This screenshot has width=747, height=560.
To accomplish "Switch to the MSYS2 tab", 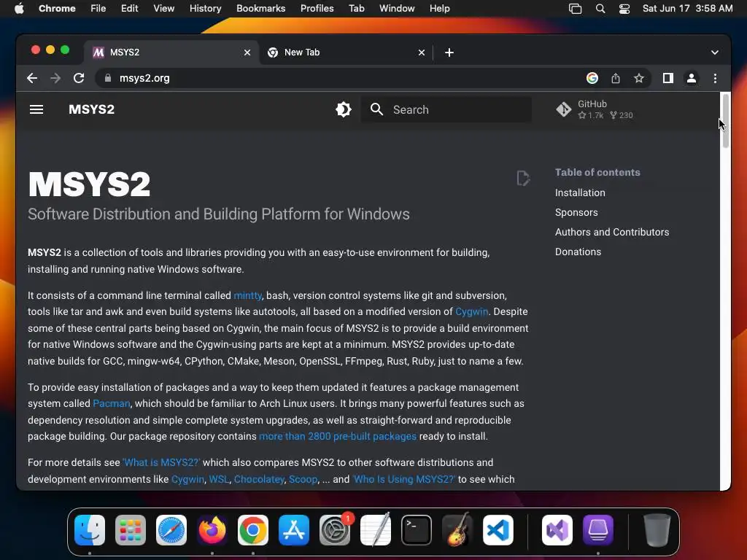I will coord(171,52).
